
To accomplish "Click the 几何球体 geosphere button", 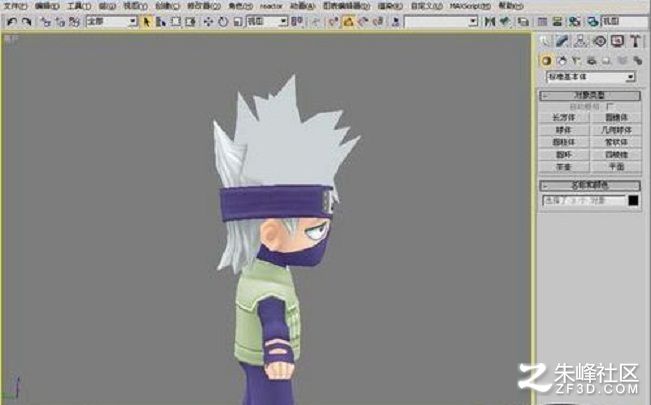I will [616, 130].
